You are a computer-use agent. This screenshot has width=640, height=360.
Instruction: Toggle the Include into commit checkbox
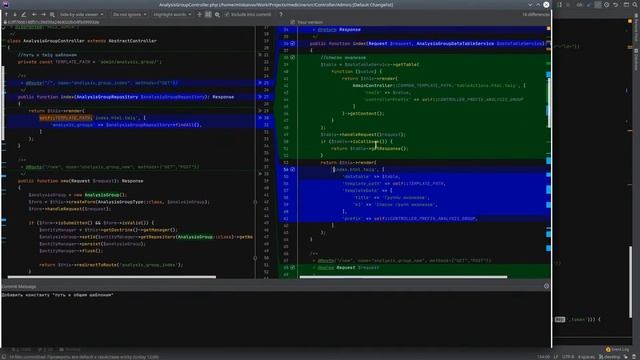[x=248, y=14]
